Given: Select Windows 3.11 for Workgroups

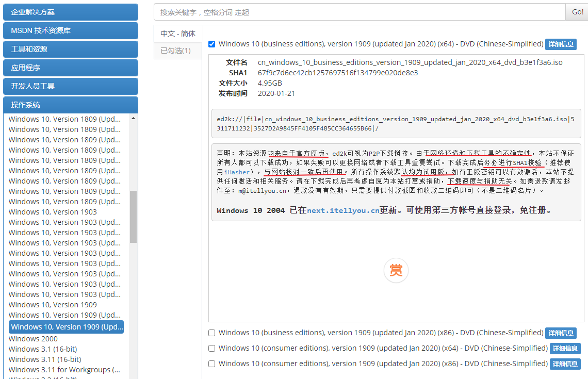Looking at the screenshot, I should tap(64, 370).
